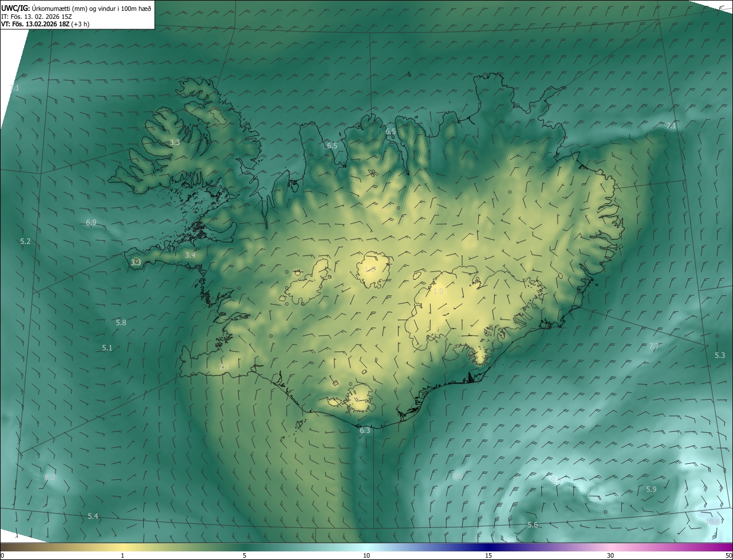
Task: Click the 5.9 value label on the map
Action: pos(651,489)
